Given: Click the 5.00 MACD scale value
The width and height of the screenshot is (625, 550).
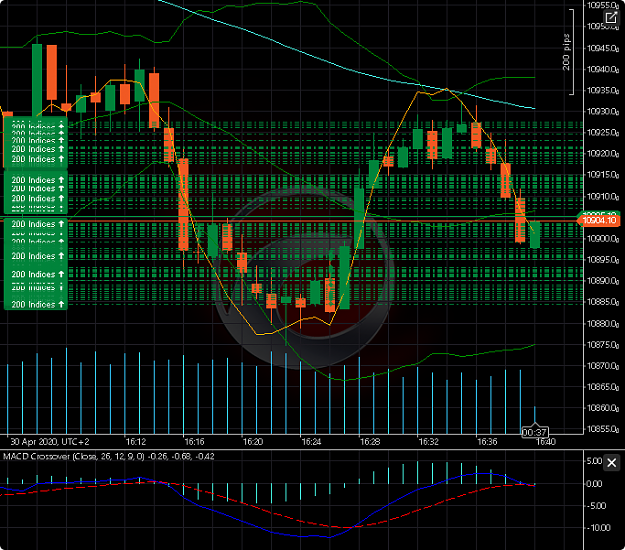Looking at the screenshot, I should point(594,461).
